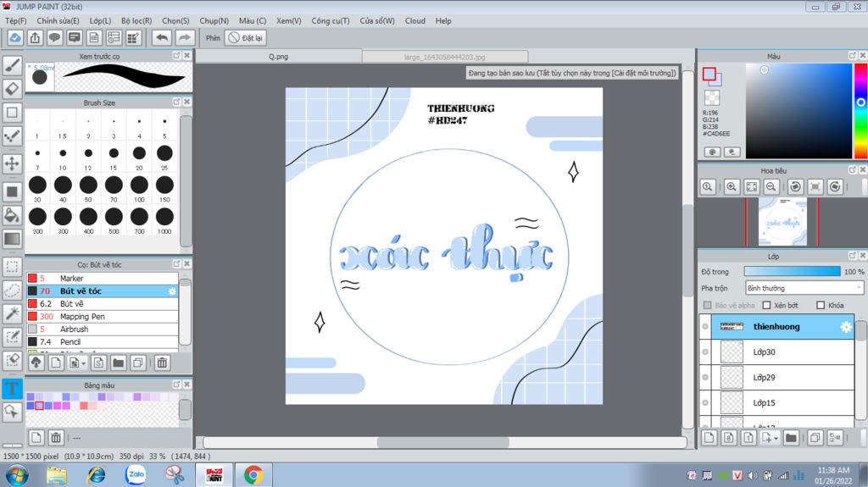
Task: Toggle the Xén bớt checkbox
Action: (766, 305)
